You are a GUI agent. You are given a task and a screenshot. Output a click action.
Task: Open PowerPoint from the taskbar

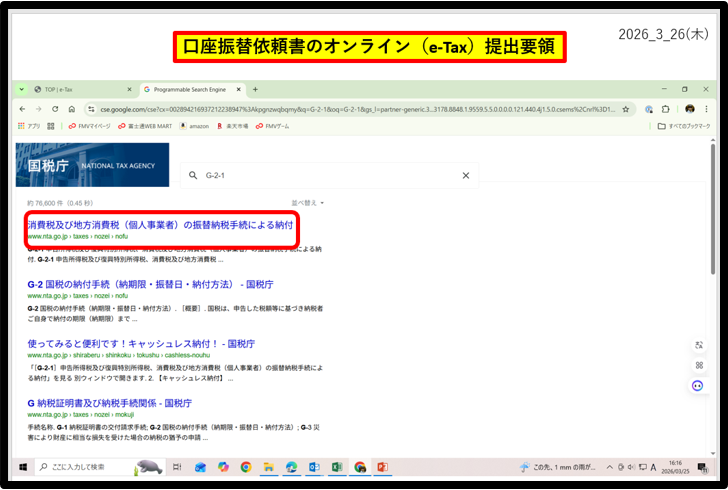click(x=382, y=467)
